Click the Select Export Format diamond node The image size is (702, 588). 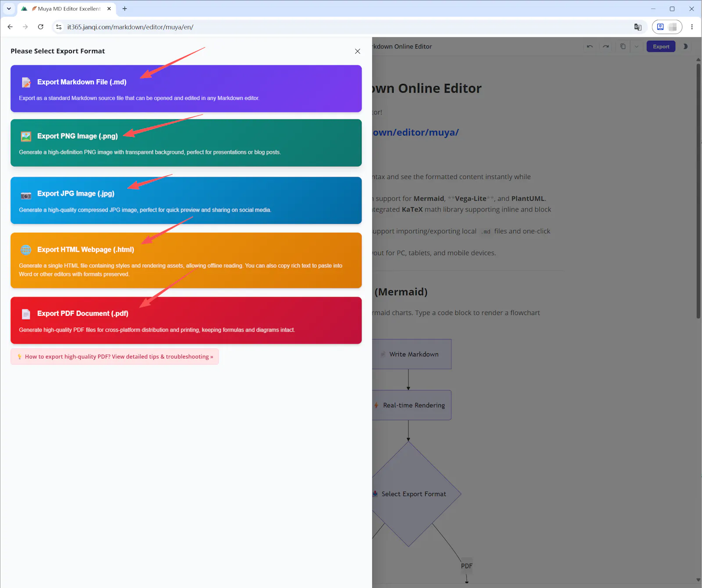[x=412, y=494]
